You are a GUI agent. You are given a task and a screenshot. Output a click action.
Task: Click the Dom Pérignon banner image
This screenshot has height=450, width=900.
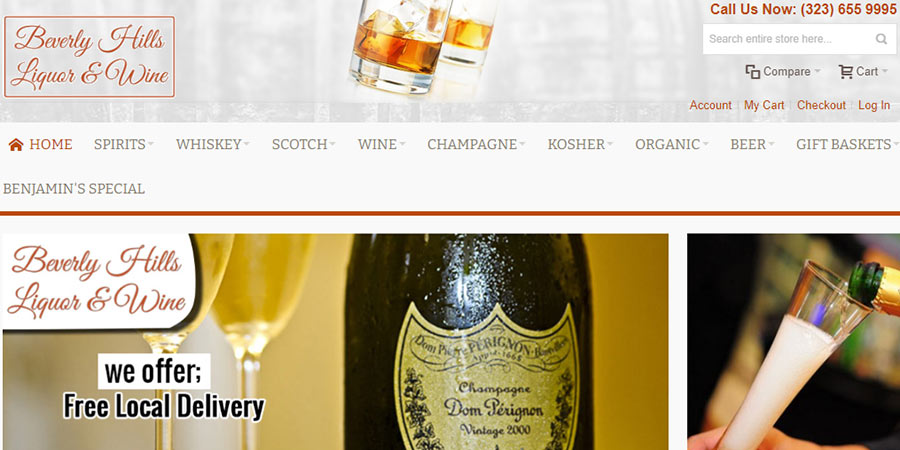335,342
